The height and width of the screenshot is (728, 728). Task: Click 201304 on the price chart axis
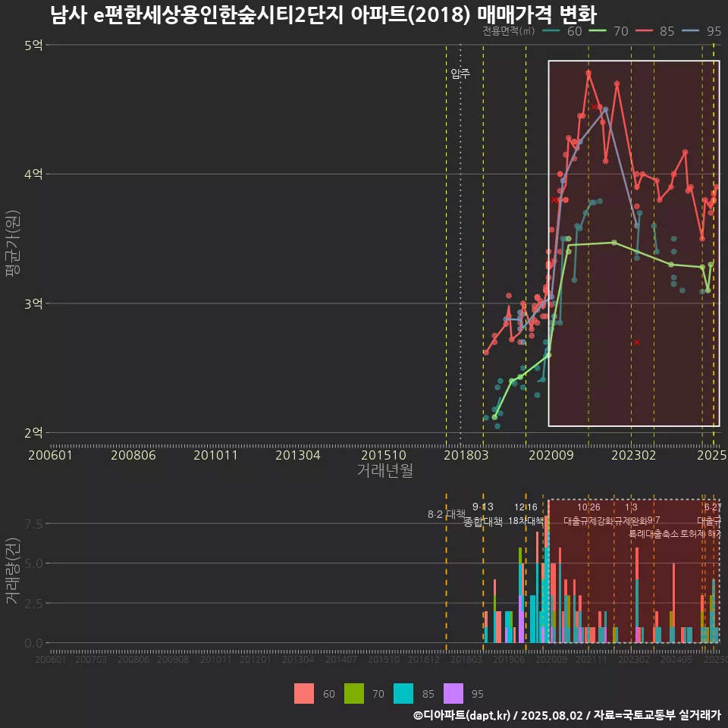point(297,455)
